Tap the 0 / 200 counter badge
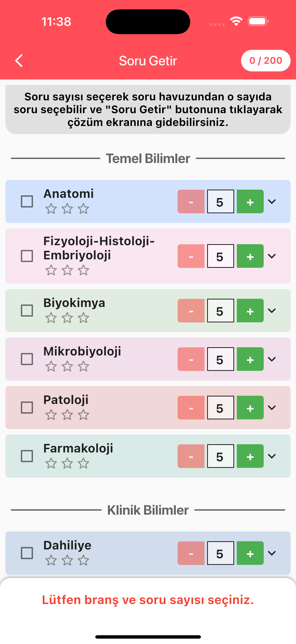 pos(266,60)
